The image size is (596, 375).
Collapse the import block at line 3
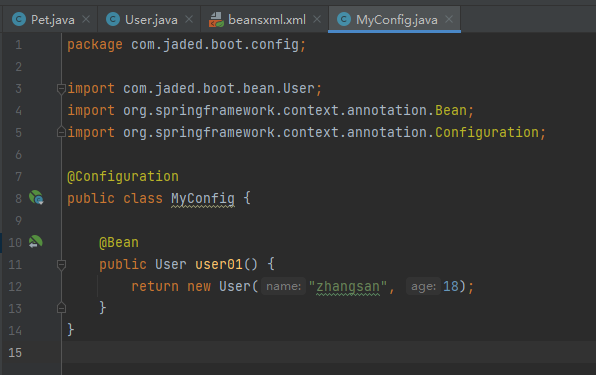61,89
